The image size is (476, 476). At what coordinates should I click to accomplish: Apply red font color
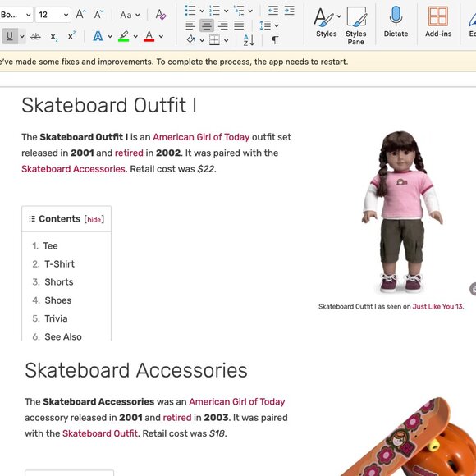tap(149, 36)
